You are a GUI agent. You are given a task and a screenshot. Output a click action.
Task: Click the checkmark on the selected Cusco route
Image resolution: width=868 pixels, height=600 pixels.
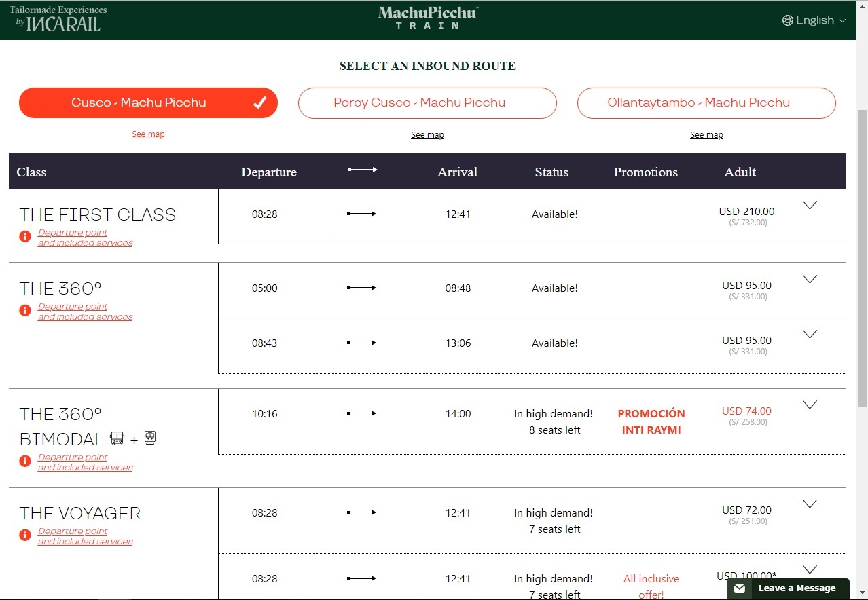click(259, 103)
